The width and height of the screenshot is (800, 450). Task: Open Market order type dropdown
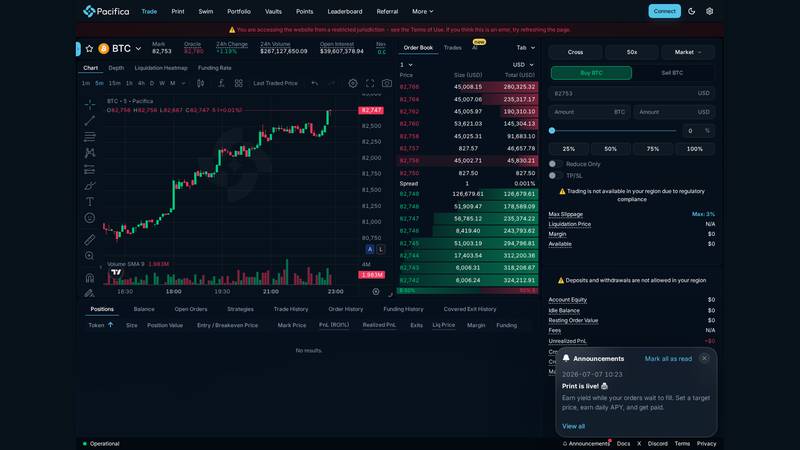(x=688, y=52)
